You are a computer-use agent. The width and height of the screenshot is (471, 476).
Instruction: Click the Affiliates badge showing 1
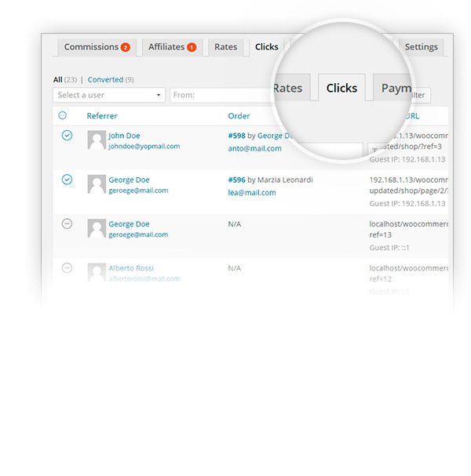pyautogui.click(x=192, y=47)
